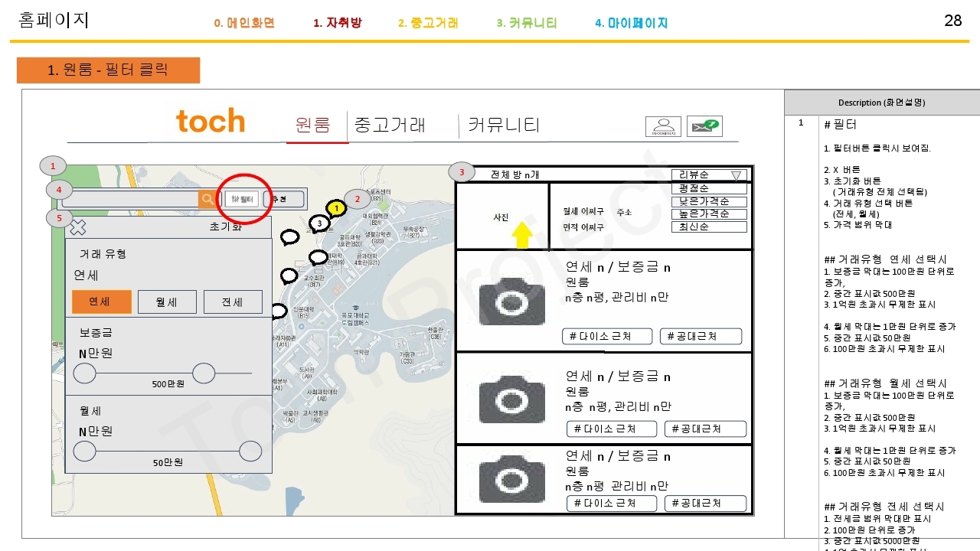Image resolution: width=980 pixels, height=551 pixels.
Task: Open the mail icon with green badge
Action: (x=704, y=127)
